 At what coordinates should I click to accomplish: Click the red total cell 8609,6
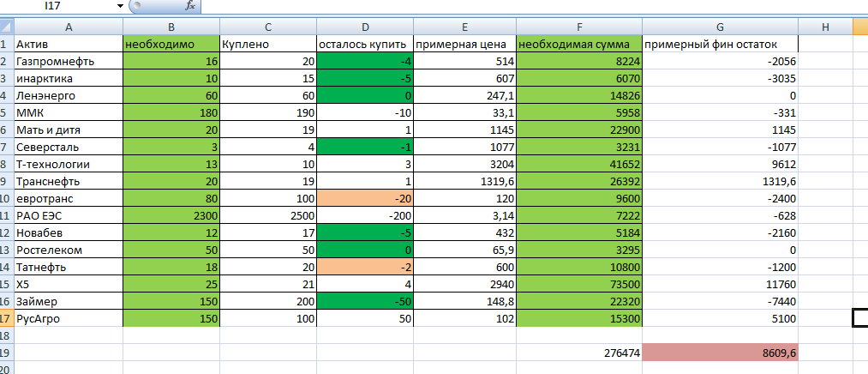pos(720,353)
